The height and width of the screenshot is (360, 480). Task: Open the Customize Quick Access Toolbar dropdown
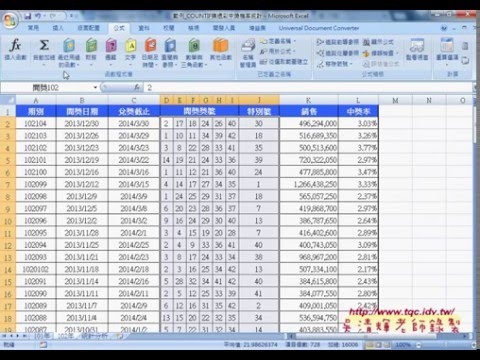pos(72,16)
